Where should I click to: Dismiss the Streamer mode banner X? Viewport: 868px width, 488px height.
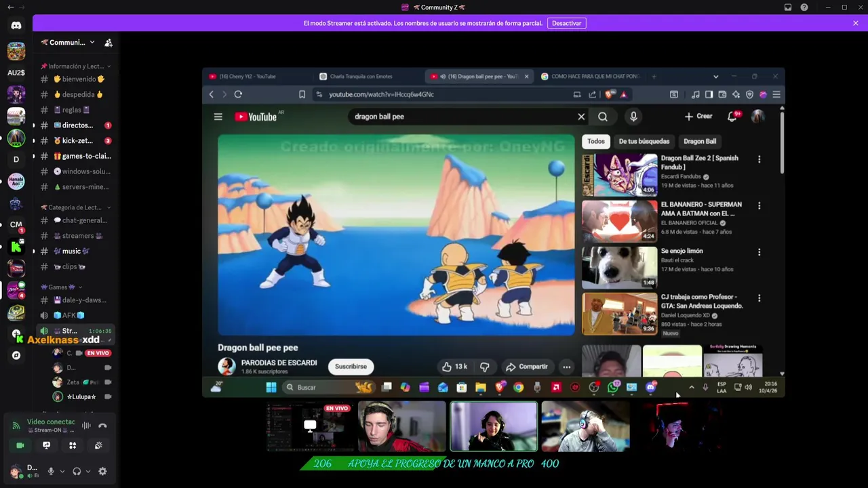856,23
